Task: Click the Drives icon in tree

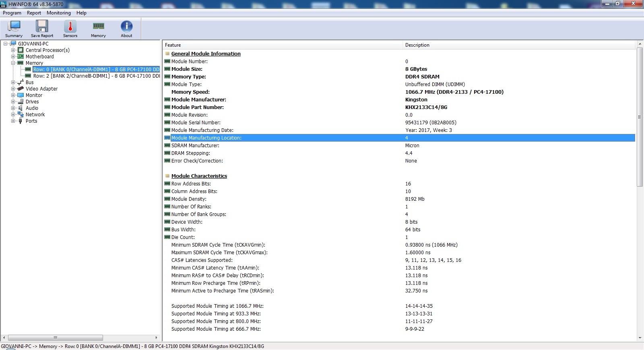Action: pos(21,101)
